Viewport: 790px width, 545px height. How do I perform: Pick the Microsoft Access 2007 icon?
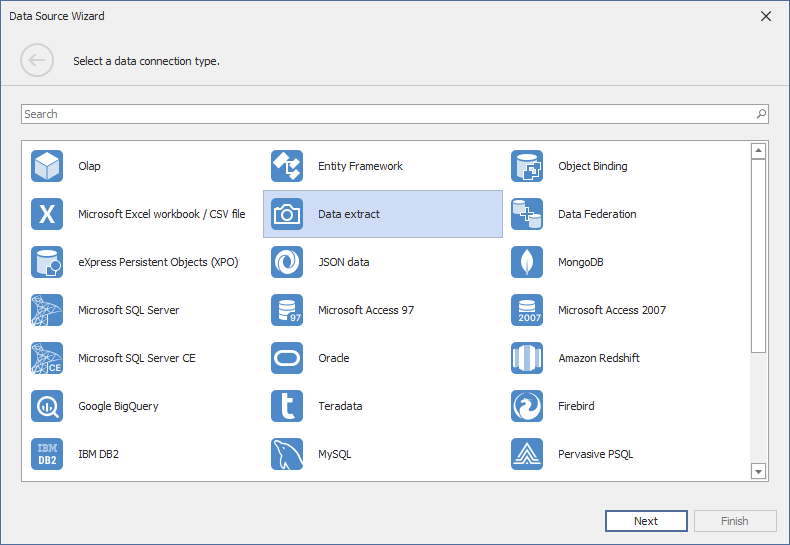(526, 310)
